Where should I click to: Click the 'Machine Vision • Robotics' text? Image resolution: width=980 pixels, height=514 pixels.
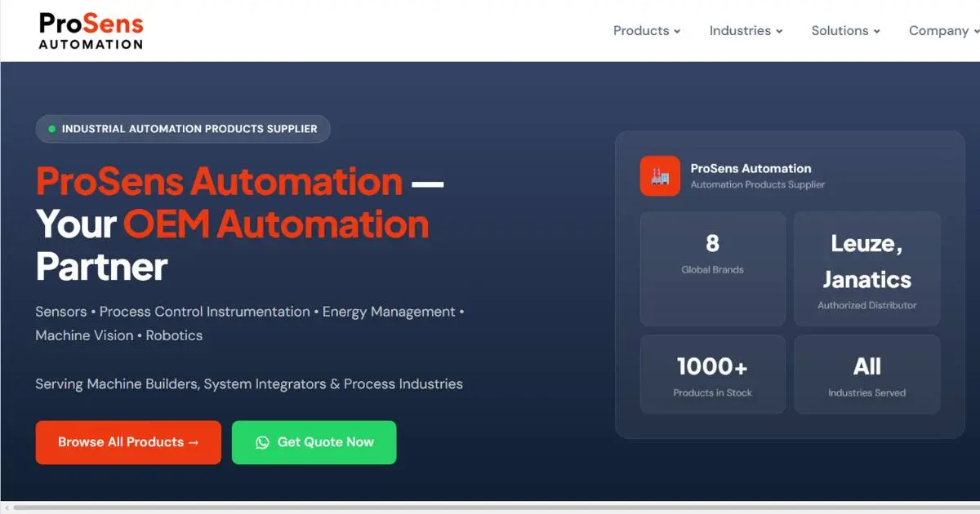coord(119,335)
